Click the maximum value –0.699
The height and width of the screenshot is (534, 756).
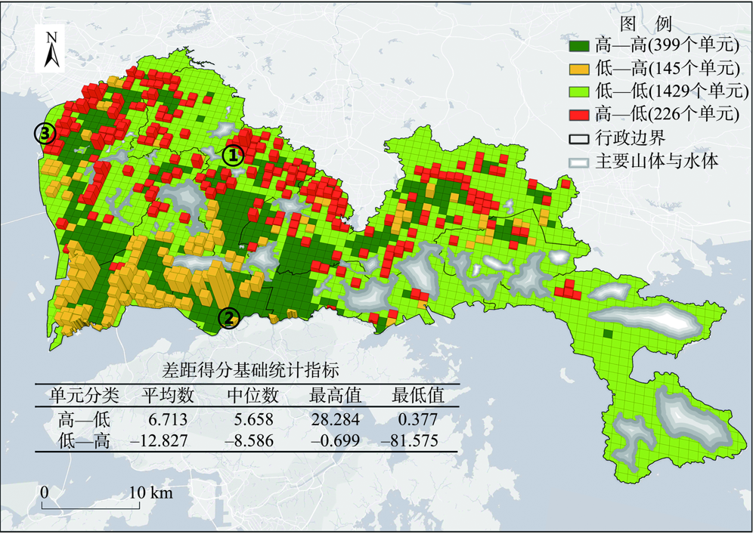336,440
